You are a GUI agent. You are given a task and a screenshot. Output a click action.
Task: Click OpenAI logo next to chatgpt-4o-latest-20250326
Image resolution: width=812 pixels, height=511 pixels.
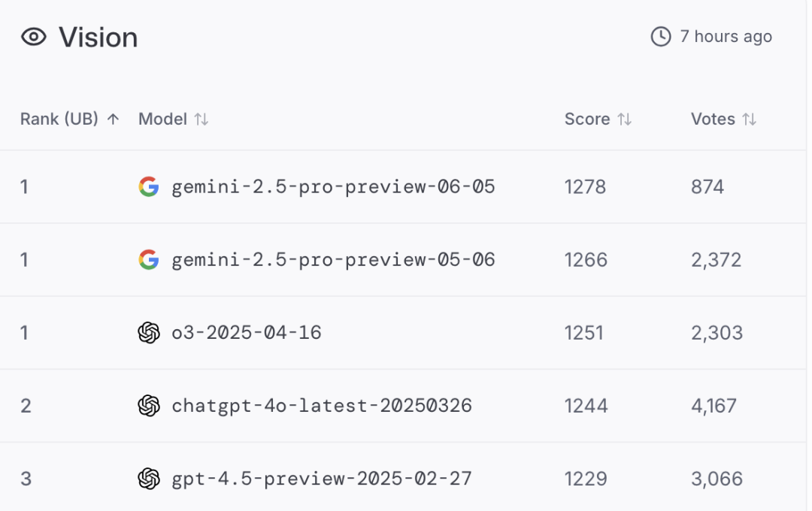(x=149, y=406)
